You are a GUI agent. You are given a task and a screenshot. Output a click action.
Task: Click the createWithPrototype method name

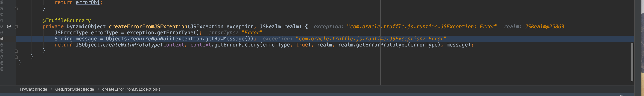point(132,45)
